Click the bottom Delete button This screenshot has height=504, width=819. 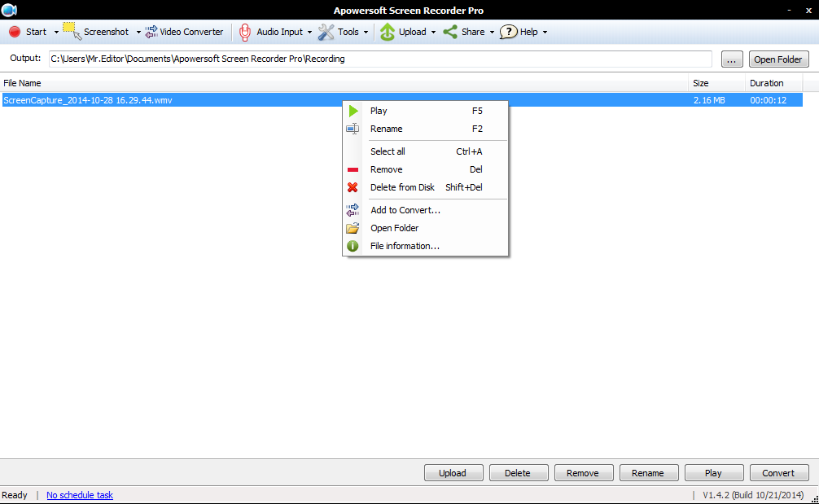click(519, 473)
